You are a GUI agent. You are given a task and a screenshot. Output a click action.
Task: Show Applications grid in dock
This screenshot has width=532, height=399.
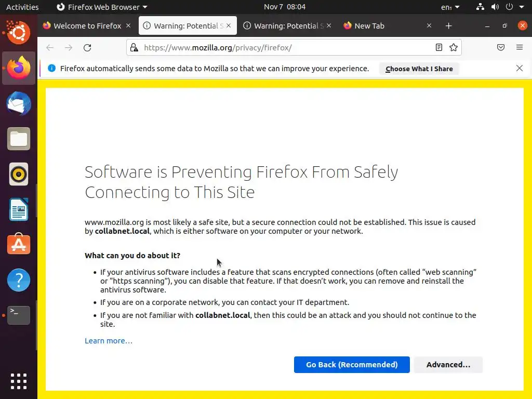pos(19,381)
